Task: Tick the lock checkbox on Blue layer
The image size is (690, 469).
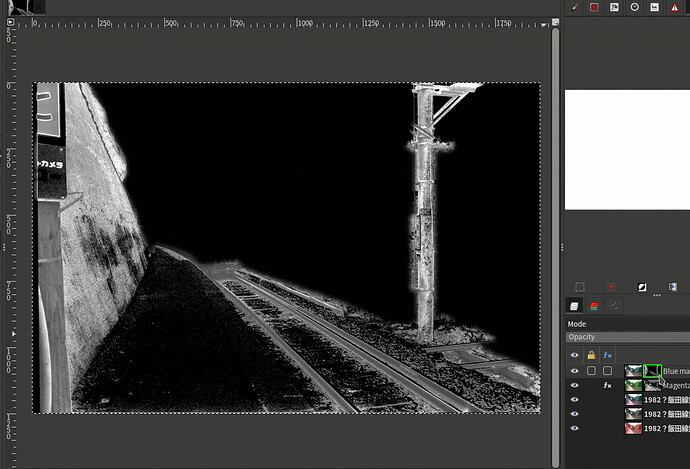Action: [x=591, y=371]
